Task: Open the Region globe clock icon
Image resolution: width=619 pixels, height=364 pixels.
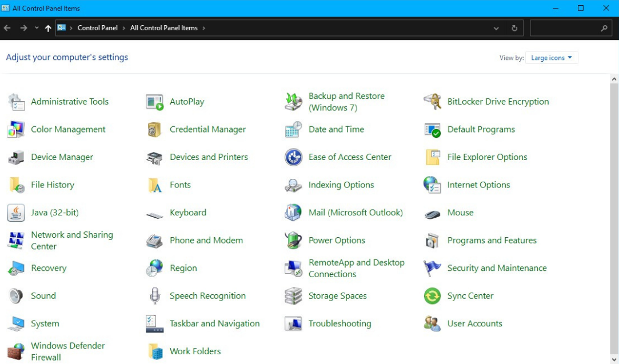Action: (x=154, y=268)
